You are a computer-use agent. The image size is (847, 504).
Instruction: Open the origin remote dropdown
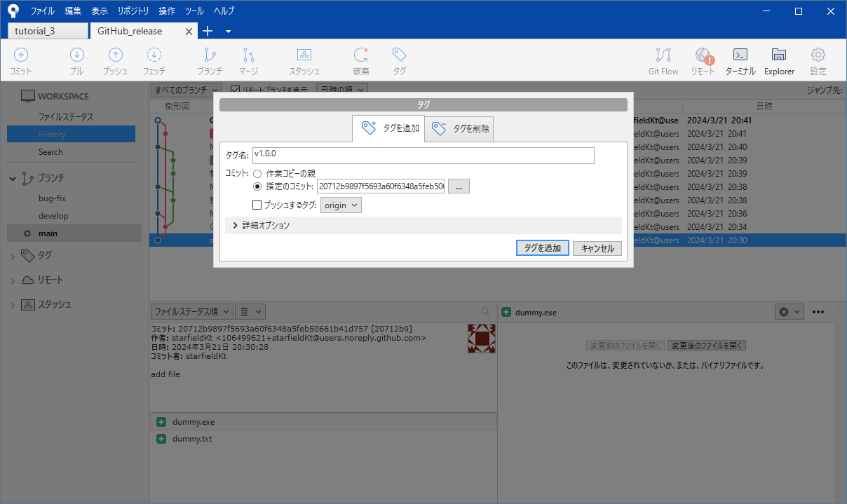[341, 205]
